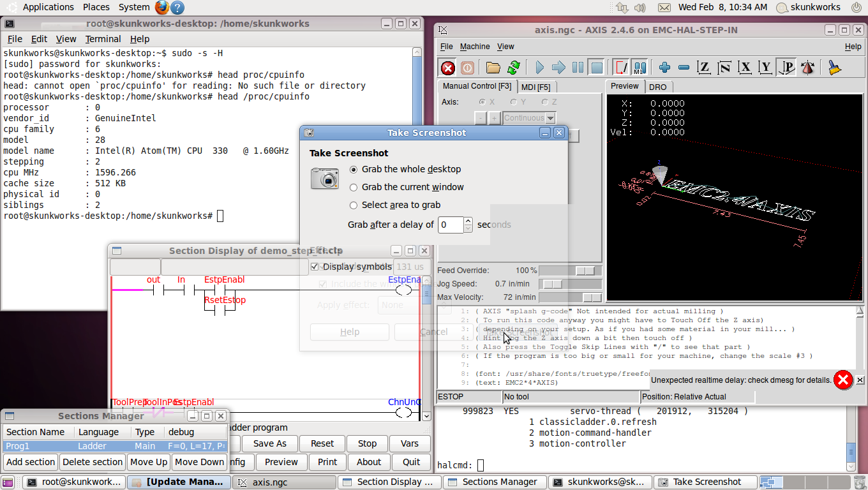Select Z axis radio in Manual Control
868x490 pixels.
coord(545,102)
